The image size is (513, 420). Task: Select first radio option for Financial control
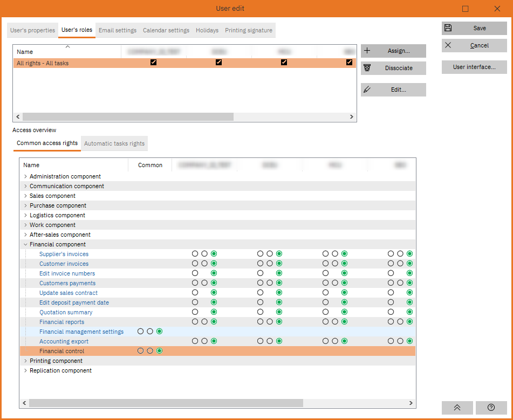(140, 351)
